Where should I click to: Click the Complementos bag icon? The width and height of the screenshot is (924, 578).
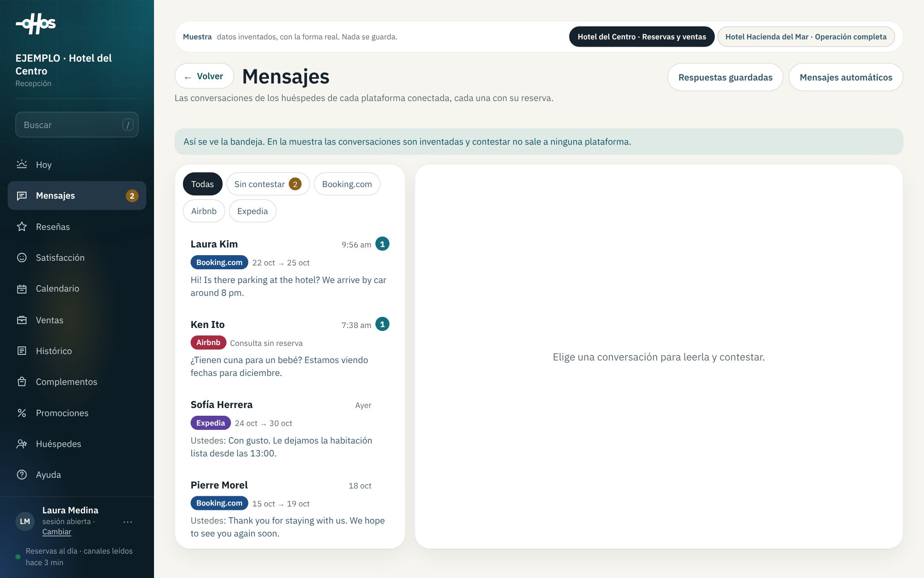[22, 381]
